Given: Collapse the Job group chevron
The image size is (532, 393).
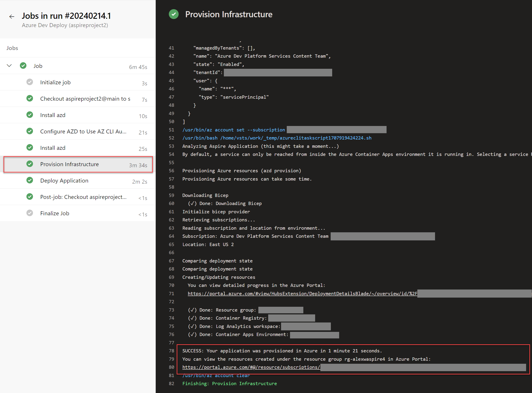Looking at the screenshot, I should click(x=9, y=66).
